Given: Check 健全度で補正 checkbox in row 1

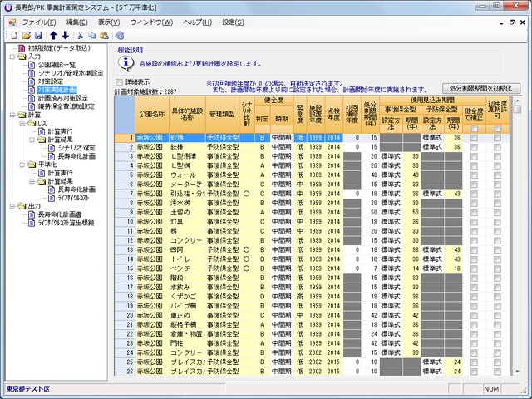Looking at the screenshot, I should click(x=474, y=138).
